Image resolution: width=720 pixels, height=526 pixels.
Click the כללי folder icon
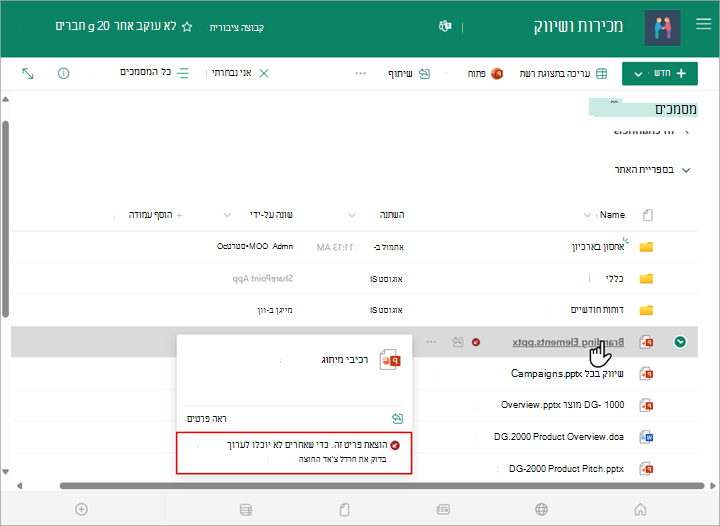(x=647, y=279)
